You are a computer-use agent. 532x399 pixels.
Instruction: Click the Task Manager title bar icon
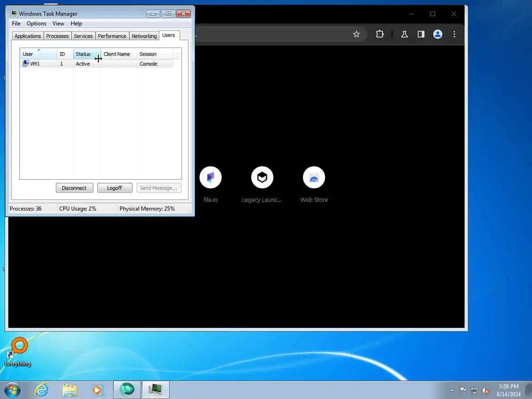click(x=13, y=13)
